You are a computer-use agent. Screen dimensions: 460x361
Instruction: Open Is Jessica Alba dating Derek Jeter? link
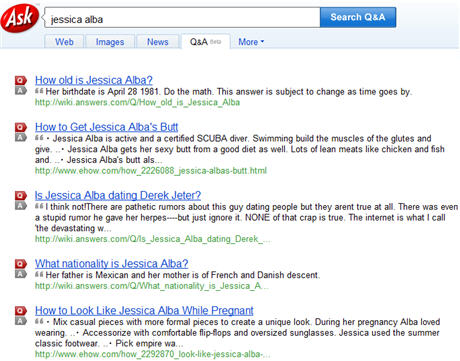[118, 195]
